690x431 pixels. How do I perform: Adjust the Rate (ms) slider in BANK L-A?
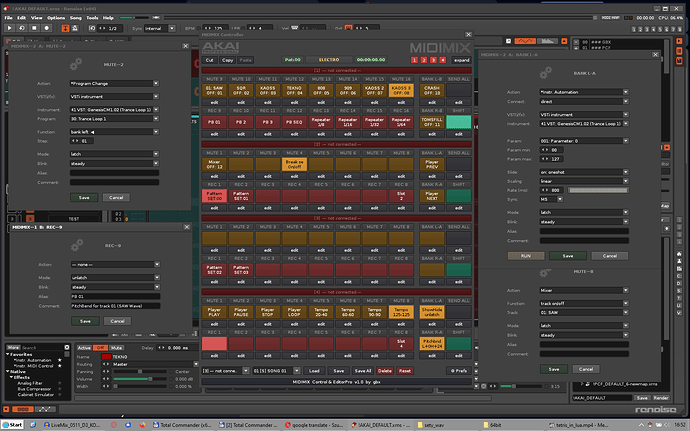[598, 190]
